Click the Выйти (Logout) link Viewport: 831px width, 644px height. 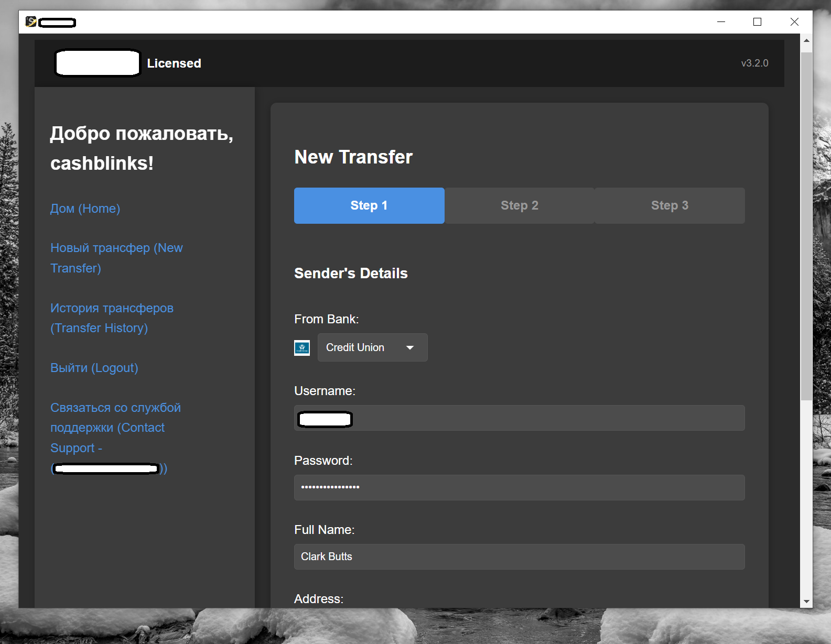[94, 368]
